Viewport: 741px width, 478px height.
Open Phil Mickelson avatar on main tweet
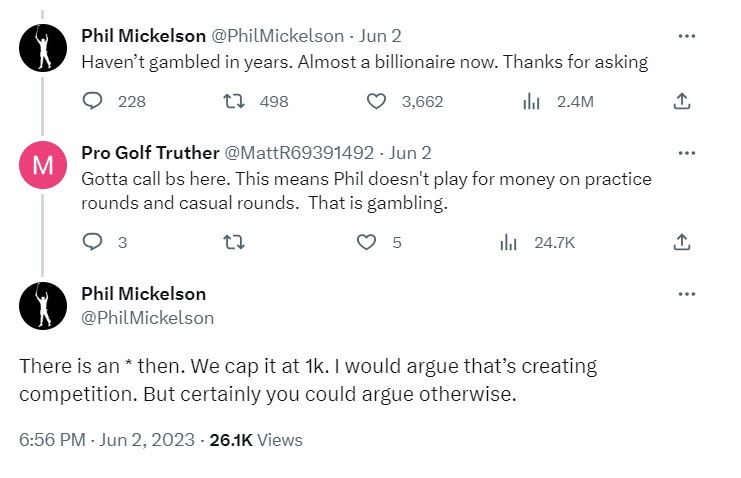(x=43, y=305)
